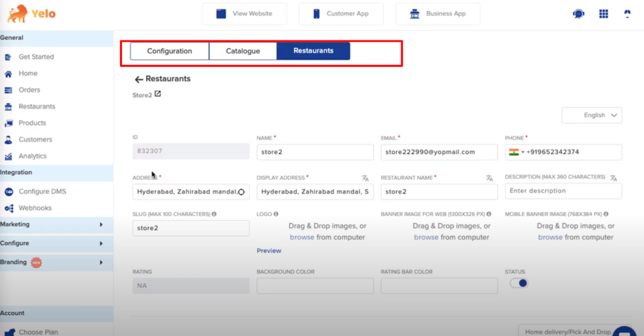
Task: Open Get Started in the sidebar
Action: coord(36,57)
